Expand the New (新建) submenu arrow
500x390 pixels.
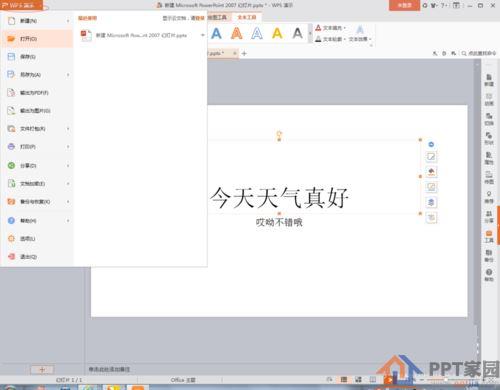68,21
